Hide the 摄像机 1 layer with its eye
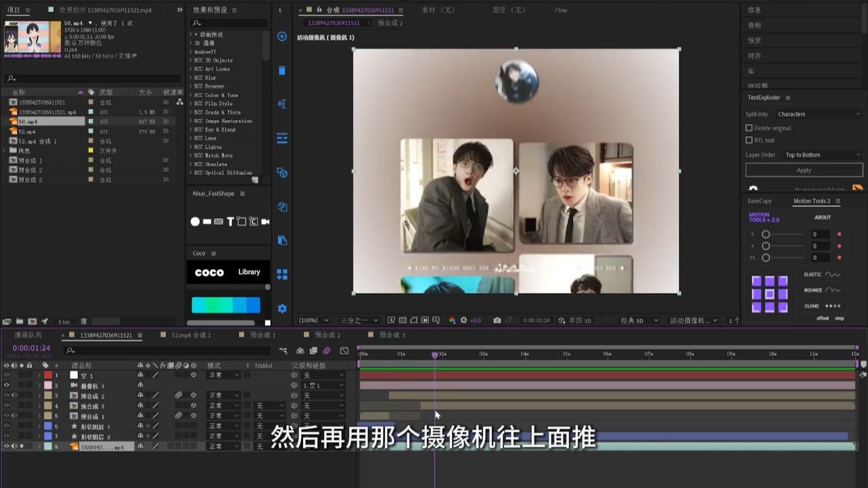The width and height of the screenshot is (868, 488). click(7, 385)
